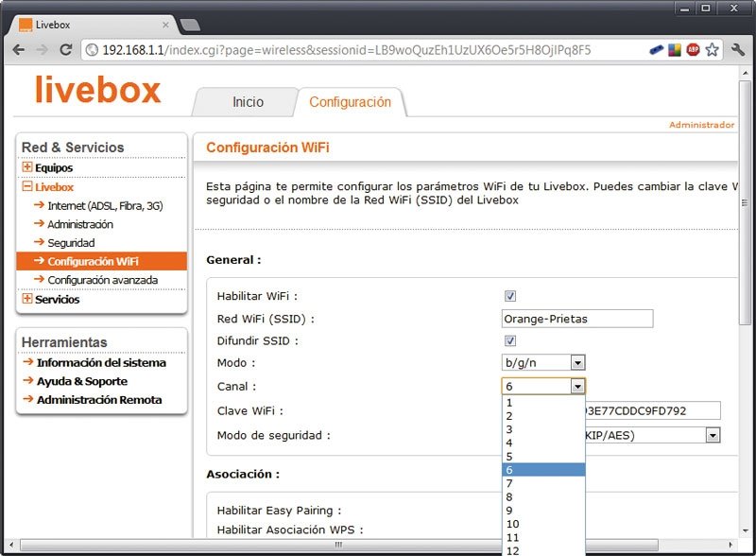756x556 pixels.
Task: Close the Canal dropdown via its arrow
Action: (x=577, y=386)
